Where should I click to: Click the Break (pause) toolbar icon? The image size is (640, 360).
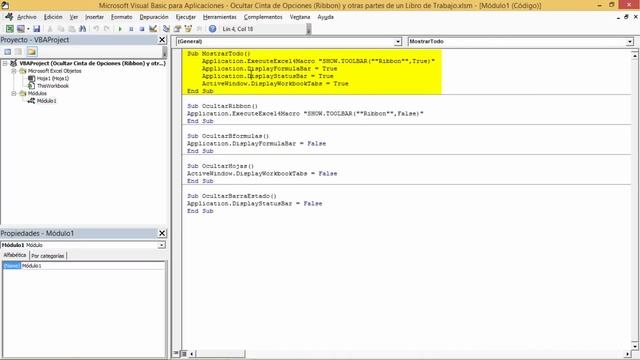131,29
